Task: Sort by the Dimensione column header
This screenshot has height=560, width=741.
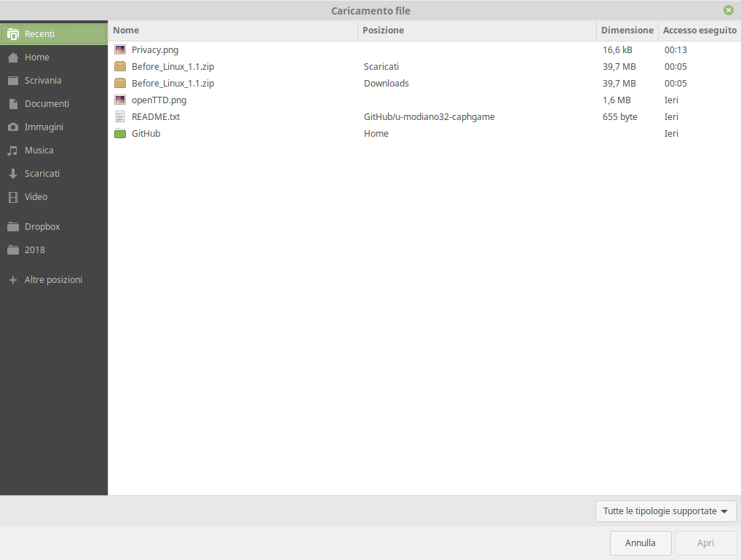Action: click(x=627, y=31)
